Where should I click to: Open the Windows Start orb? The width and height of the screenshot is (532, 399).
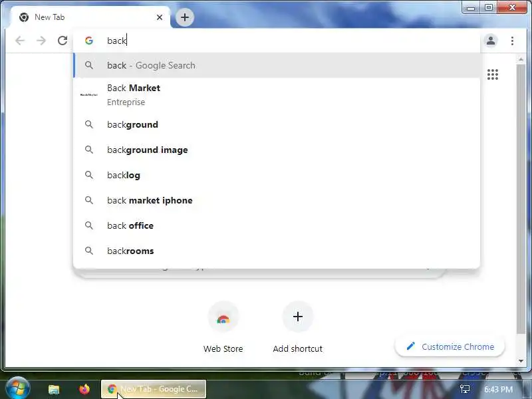tap(17, 388)
